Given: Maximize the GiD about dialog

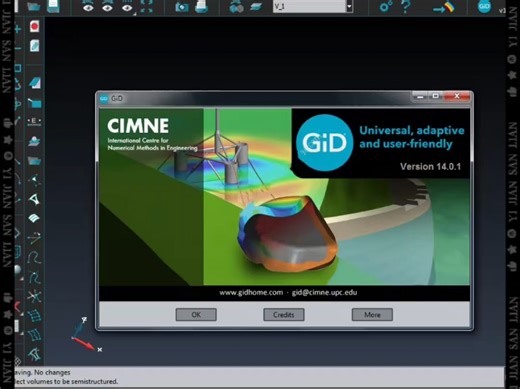Looking at the screenshot, I should 436,96.
